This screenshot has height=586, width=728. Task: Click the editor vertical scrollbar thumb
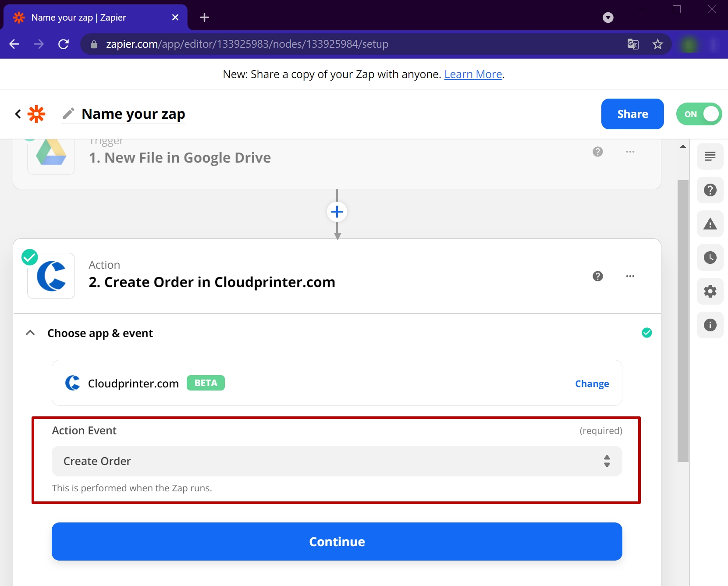pos(683,321)
